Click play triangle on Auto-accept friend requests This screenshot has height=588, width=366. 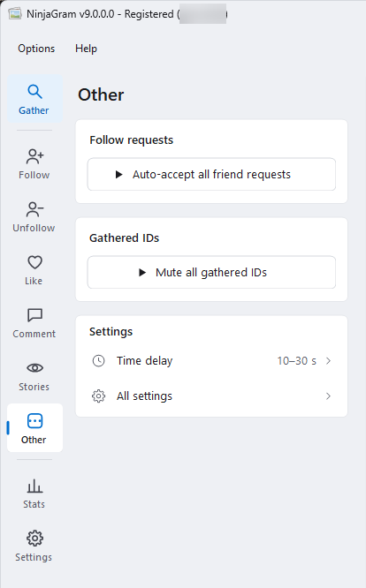(119, 175)
